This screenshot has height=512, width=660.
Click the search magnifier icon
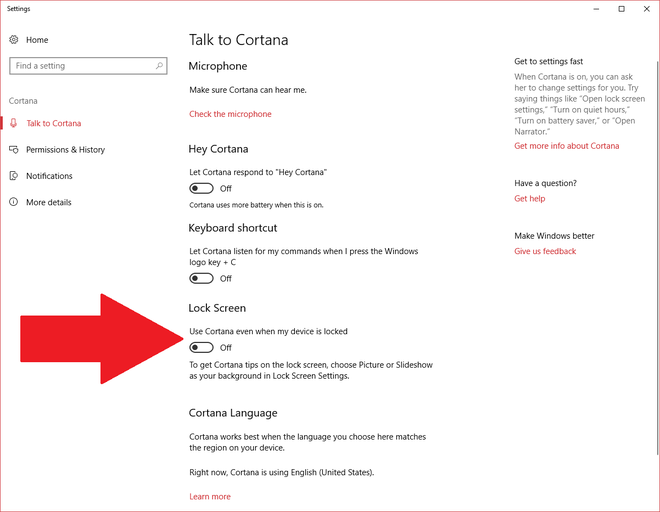159,66
